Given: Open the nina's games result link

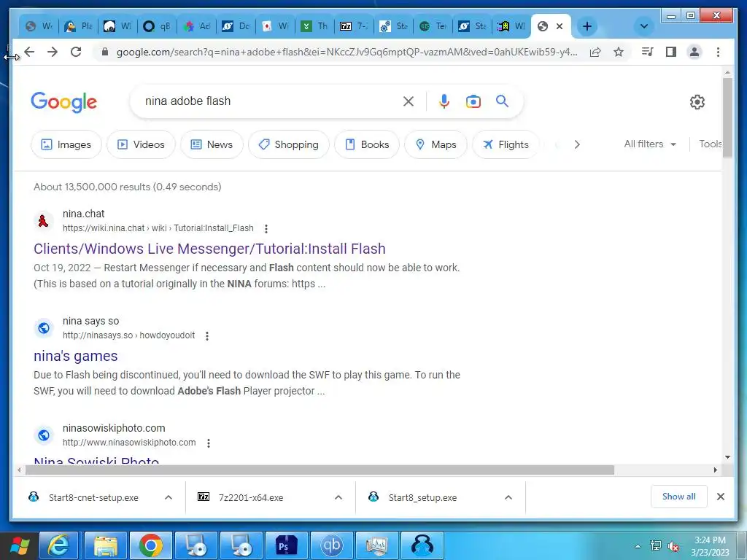Looking at the screenshot, I should (76, 356).
